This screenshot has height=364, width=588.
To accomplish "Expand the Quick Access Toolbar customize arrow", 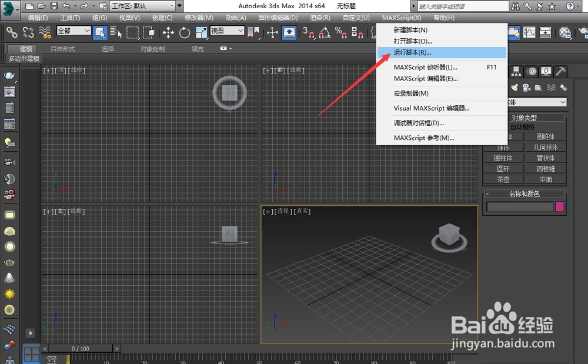I will (x=179, y=6).
